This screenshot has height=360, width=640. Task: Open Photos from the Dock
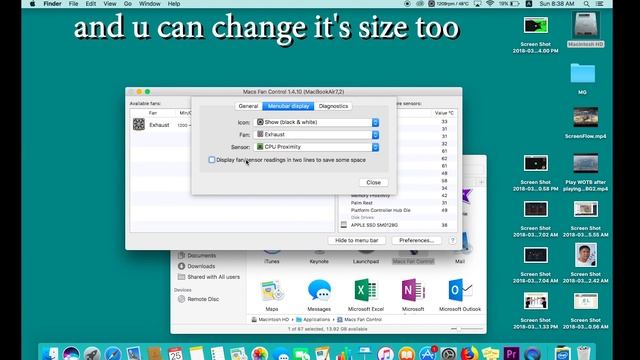click(x=259, y=353)
